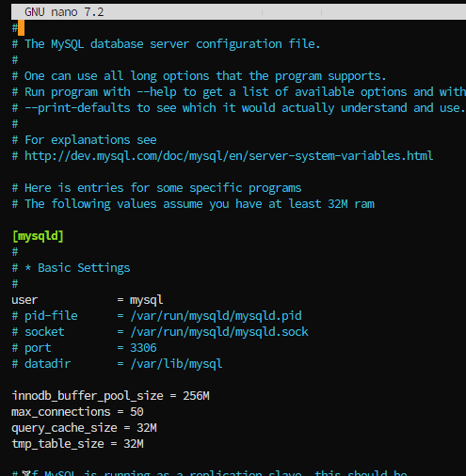This screenshot has height=476, width=466.
Task: Open the dev.mysql.com server-system-variables link
Action: point(229,156)
